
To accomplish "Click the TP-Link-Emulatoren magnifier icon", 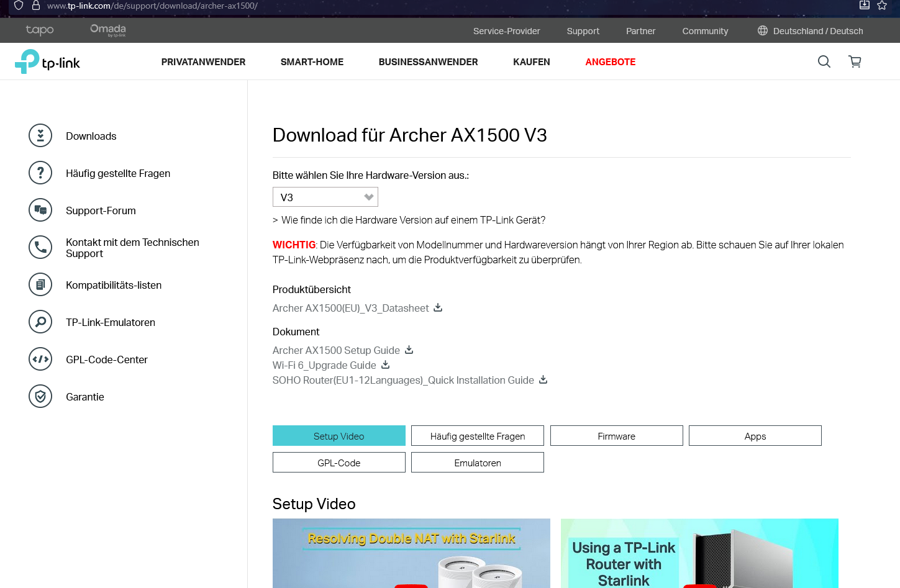I will pyautogui.click(x=40, y=322).
